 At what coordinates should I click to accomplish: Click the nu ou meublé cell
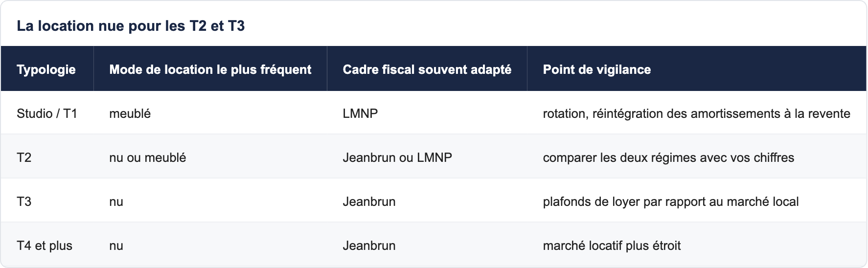[147, 157]
